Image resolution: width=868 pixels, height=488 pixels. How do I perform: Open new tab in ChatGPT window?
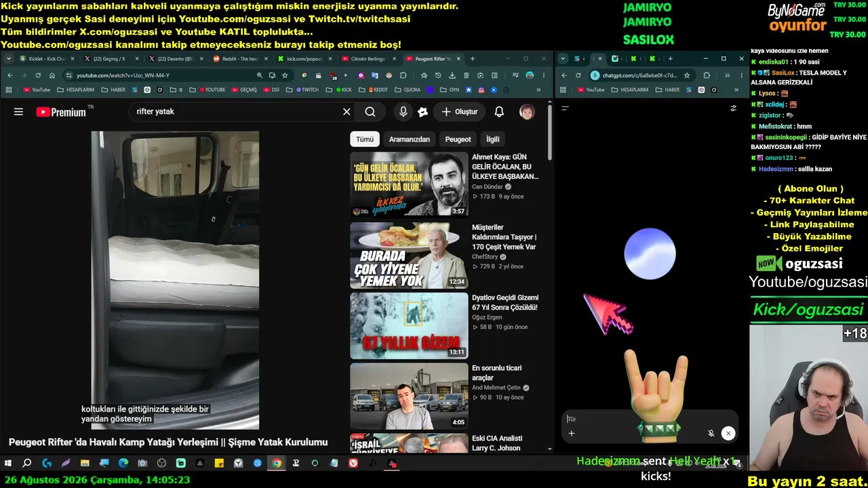(670, 59)
